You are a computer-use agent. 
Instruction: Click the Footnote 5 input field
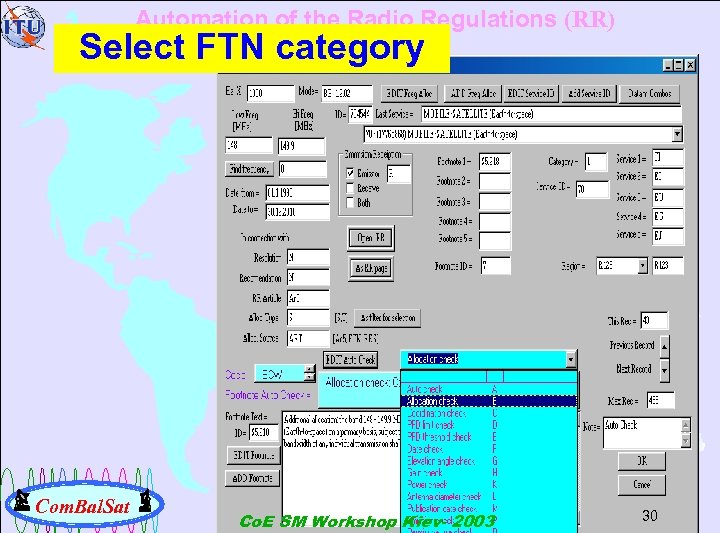pyautogui.click(x=495, y=240)
